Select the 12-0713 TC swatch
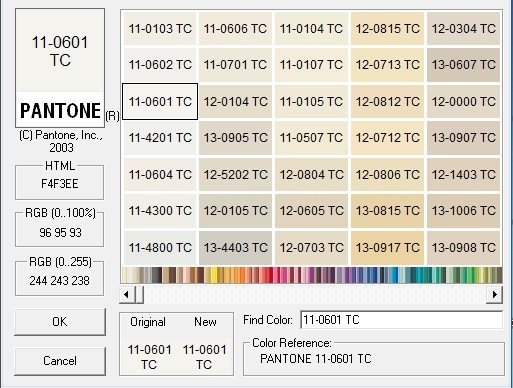 [387, 65]
